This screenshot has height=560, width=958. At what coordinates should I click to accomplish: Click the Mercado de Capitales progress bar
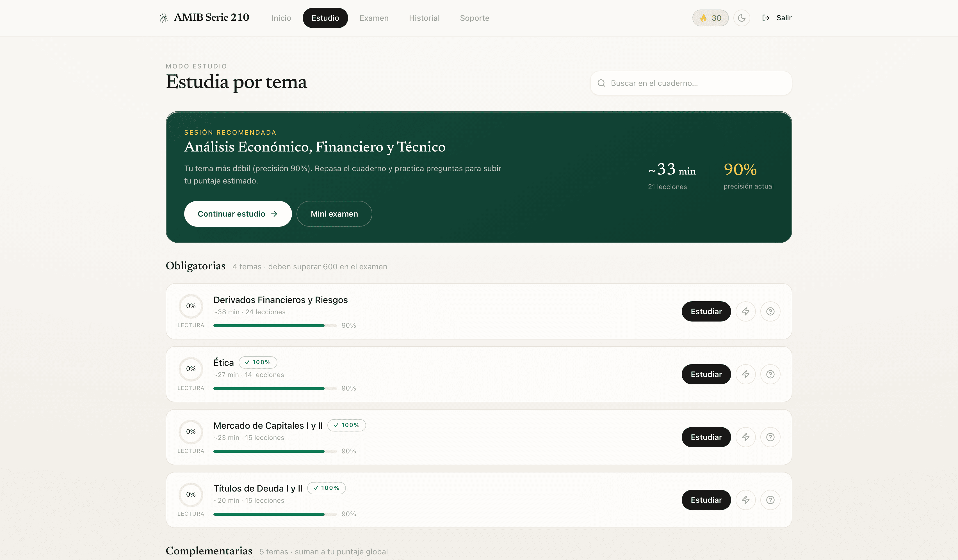click(275, 451)
